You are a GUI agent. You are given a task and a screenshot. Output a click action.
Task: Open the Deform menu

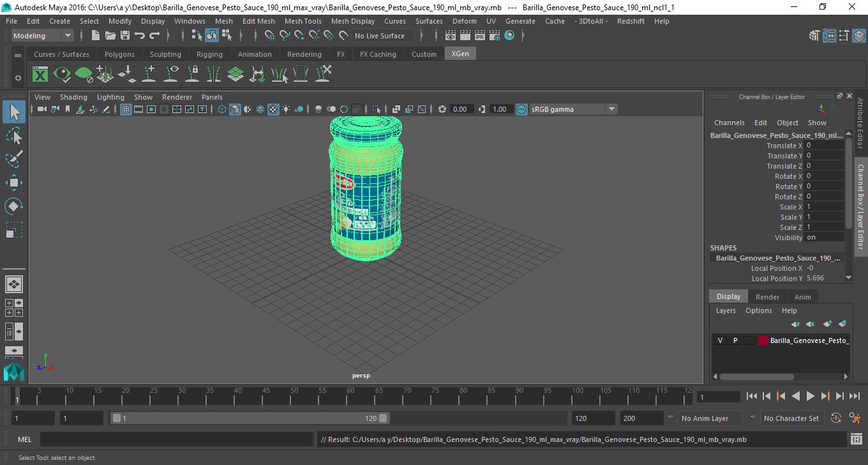464,21
